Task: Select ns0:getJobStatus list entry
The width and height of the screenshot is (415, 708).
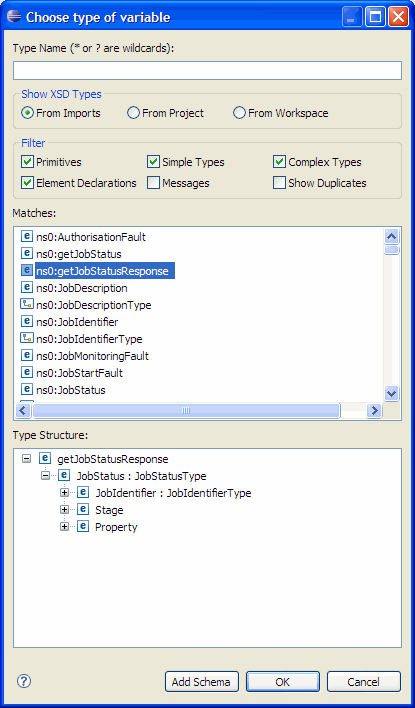Action: (x=79, y=254)
